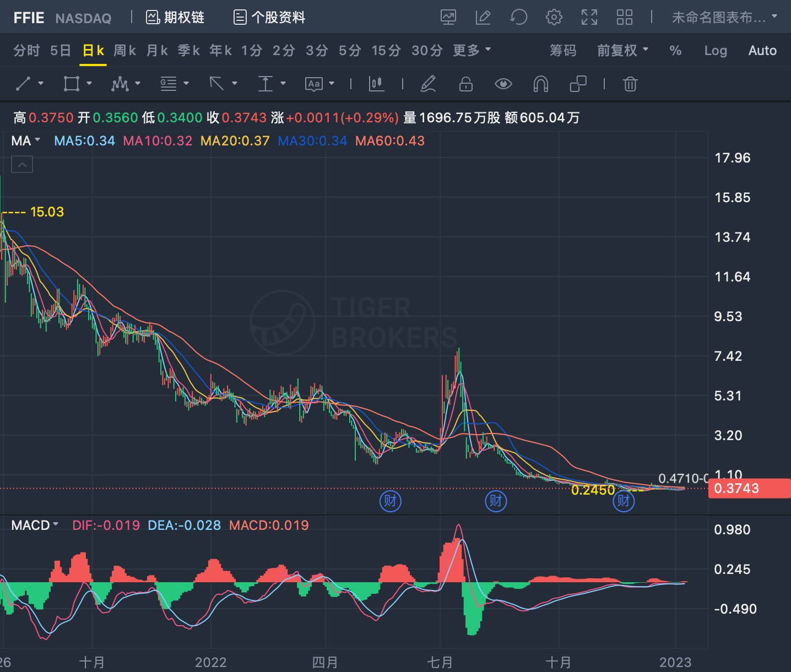Open 个股资料 stock profile

click(x=269, y=18)
